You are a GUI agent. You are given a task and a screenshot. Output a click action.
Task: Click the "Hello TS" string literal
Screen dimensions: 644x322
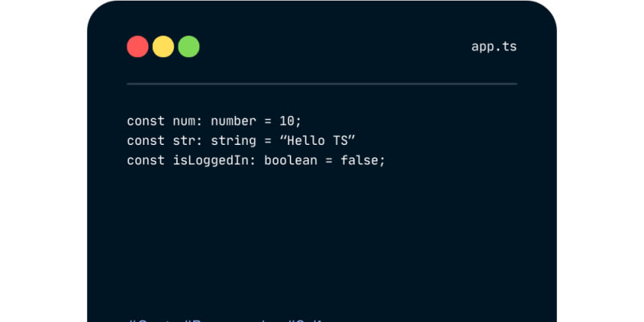click(317, 141)
